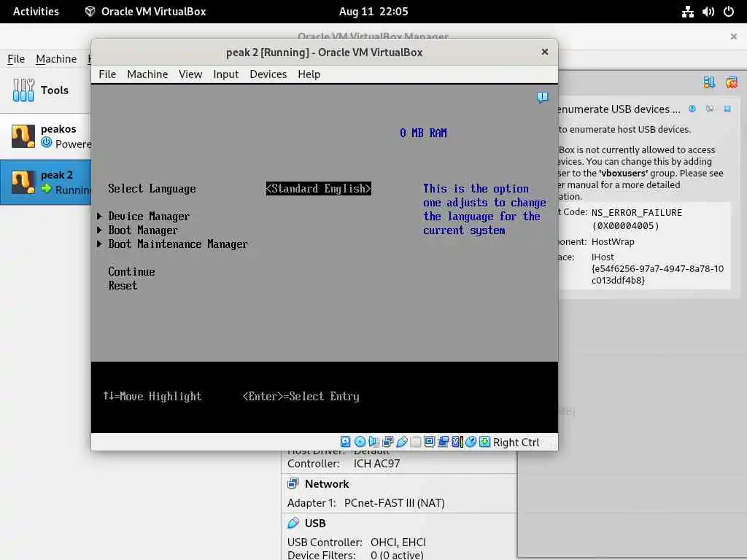
Task: Click the USB section icon in Manager
Action: coord(293,523)
